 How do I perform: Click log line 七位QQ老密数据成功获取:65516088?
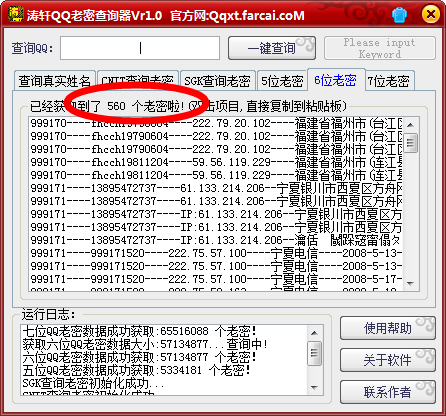pyautogui.click(x=139, y=331)
